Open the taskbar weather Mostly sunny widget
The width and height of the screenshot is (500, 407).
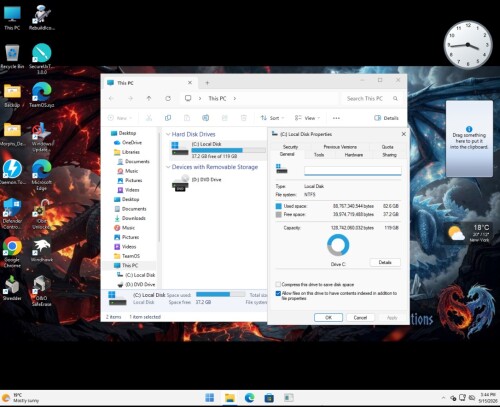(x=21, y=398)
